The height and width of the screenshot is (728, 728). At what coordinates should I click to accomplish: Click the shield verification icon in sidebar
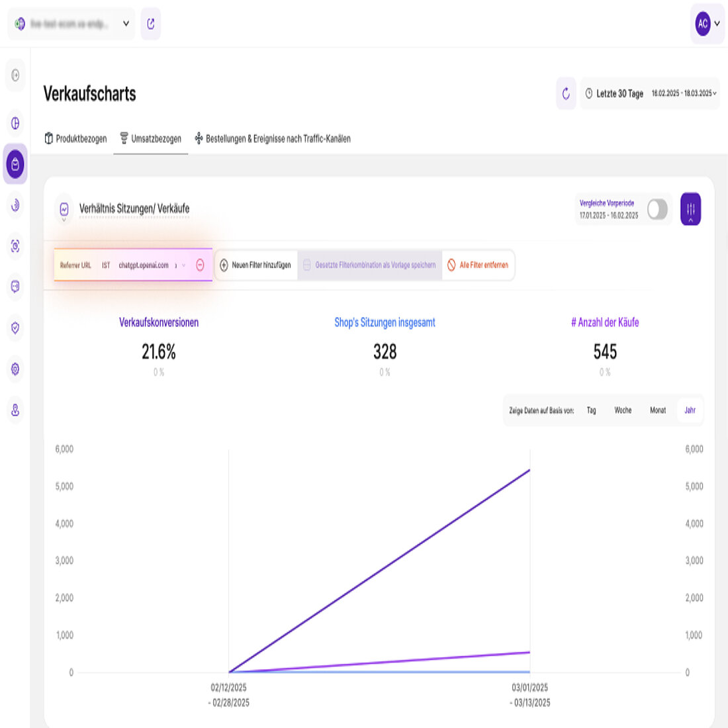[15, 328]
